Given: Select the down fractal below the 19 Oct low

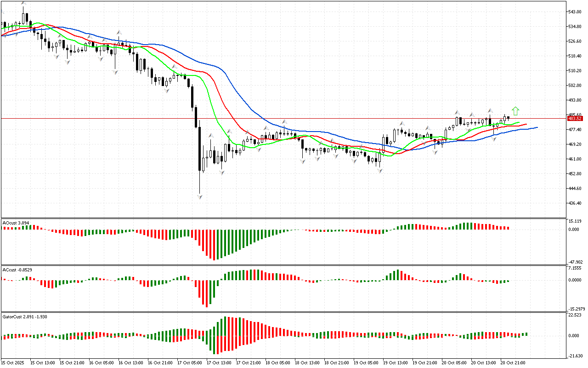Looking at the screenshot, I should 380,171.
